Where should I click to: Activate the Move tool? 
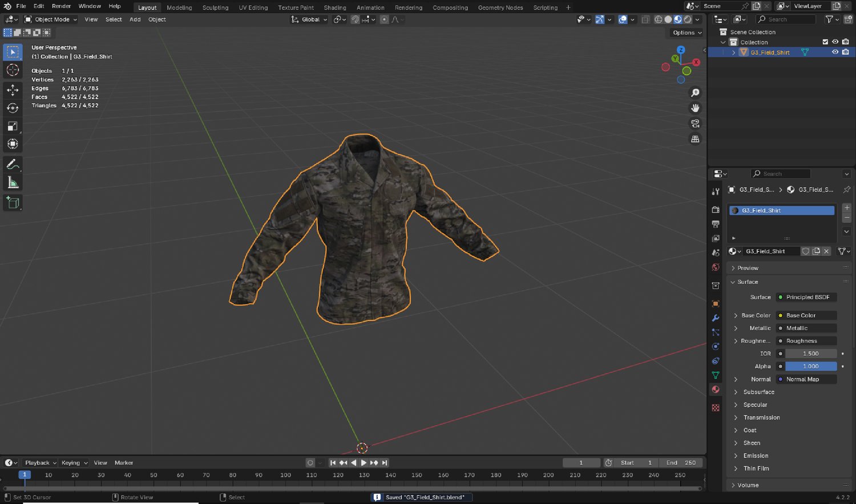13,90
